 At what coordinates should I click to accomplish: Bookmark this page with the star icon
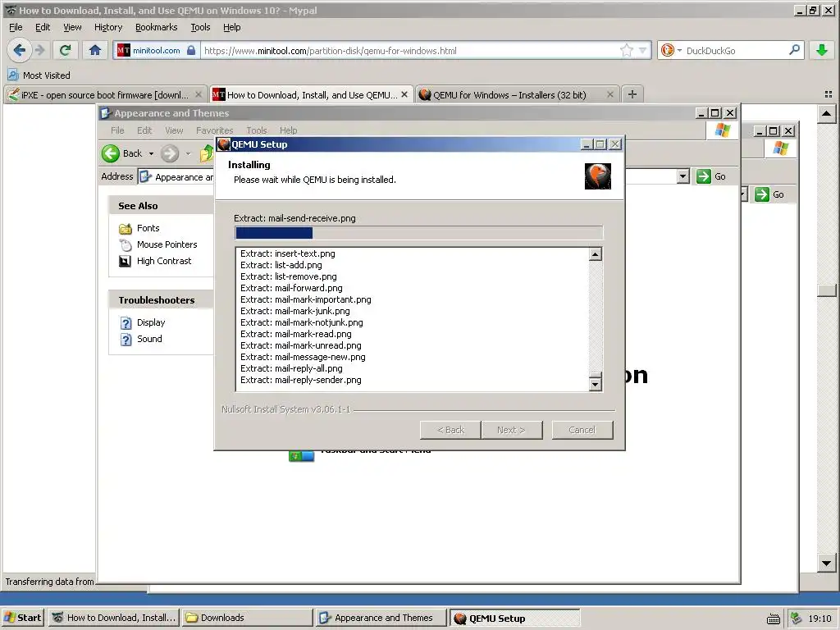[x=626, y=50]
